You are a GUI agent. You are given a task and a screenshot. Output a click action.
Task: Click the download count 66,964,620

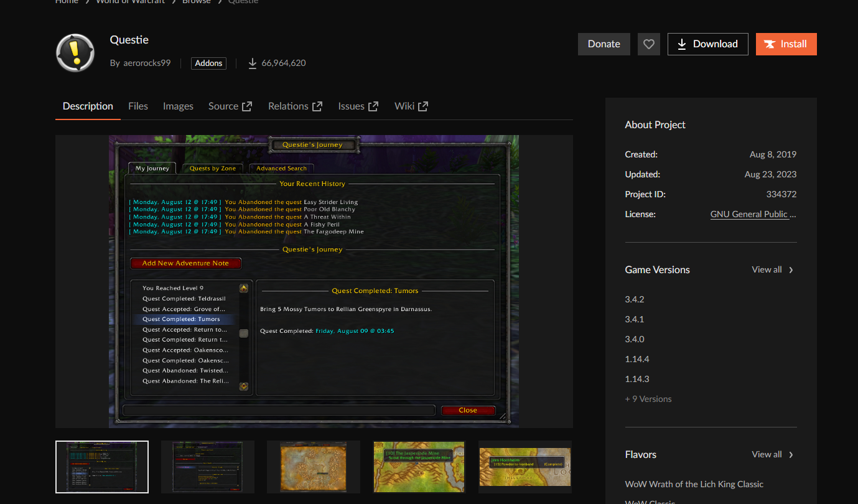point(284,63)
